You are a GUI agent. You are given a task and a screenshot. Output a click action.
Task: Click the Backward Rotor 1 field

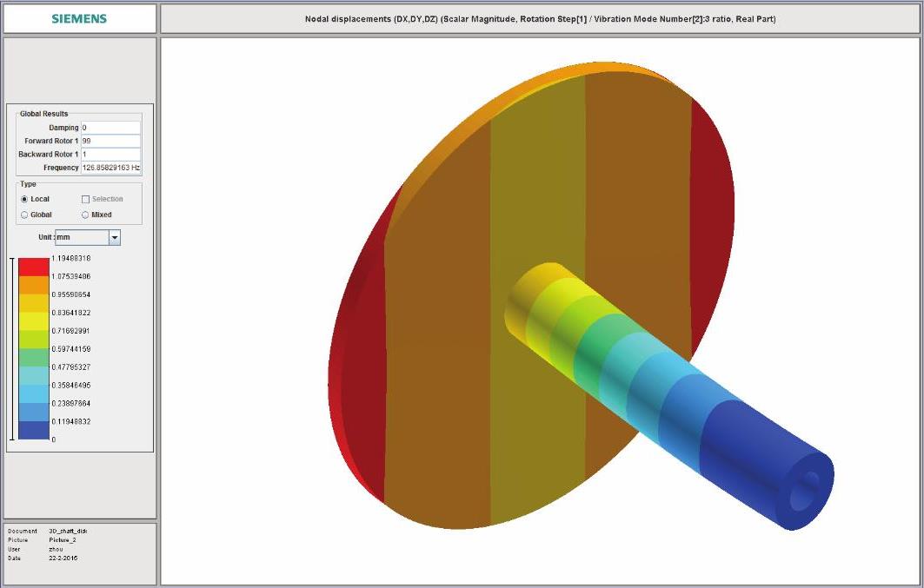[110, 154]
